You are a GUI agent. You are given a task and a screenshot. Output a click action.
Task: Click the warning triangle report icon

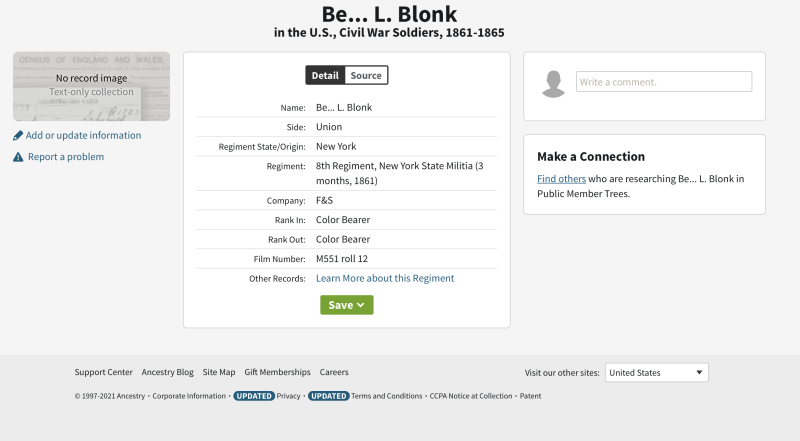tap(18, 157)
